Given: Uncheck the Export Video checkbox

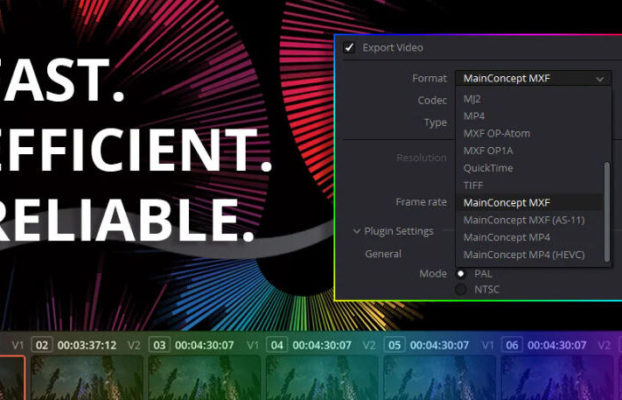Looking at the screenshot, I should [349, 48].
